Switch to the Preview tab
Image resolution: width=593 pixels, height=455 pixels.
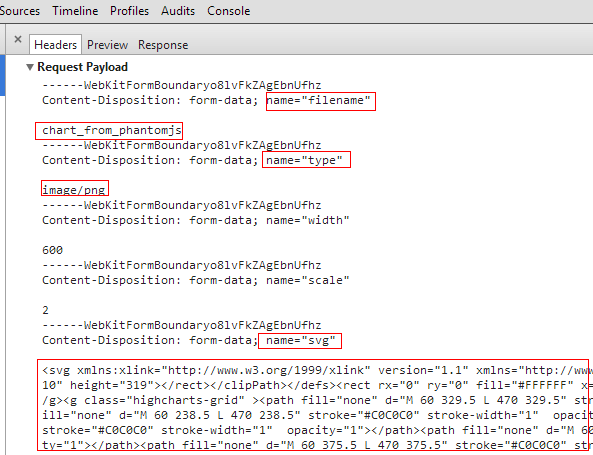107,45
